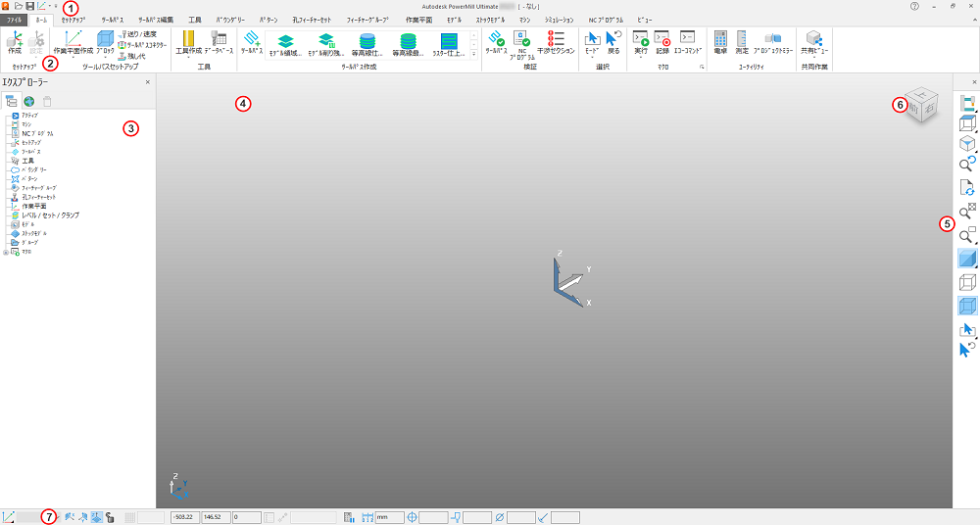Click the X coordinate field in status bar

184,517
